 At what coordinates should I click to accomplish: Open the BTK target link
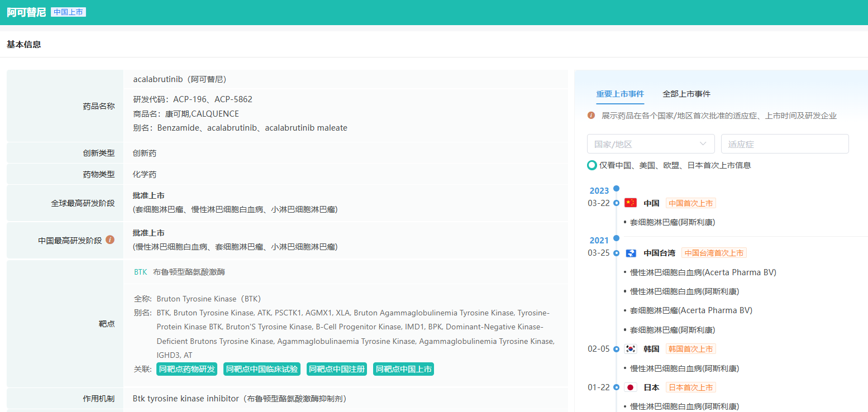(140, 272)
